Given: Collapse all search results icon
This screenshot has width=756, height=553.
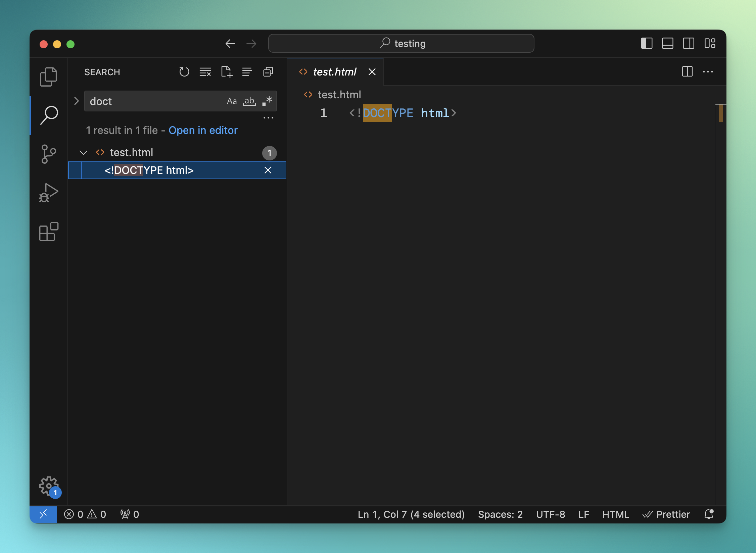Looking at the screenshot, I should (268, 72).
